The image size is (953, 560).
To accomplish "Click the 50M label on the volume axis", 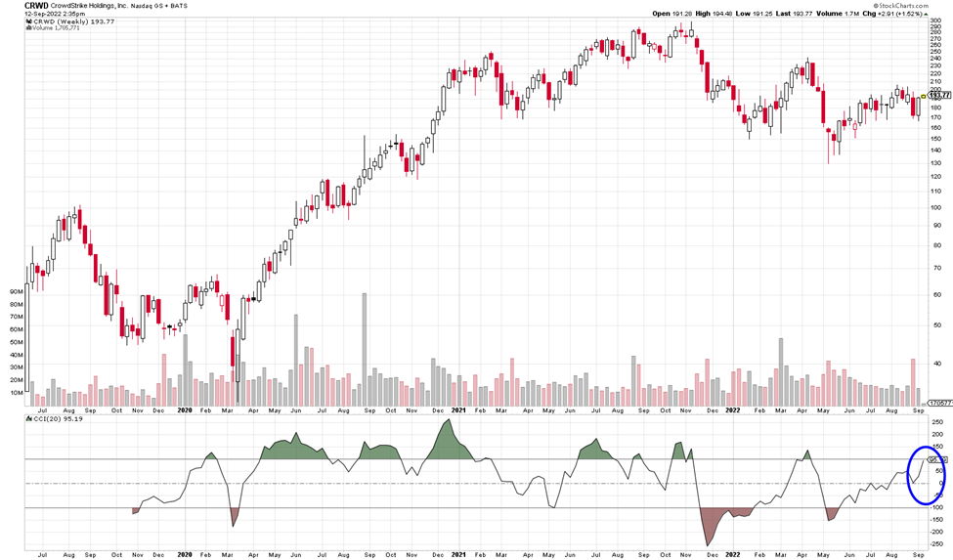I will point(17,343).
